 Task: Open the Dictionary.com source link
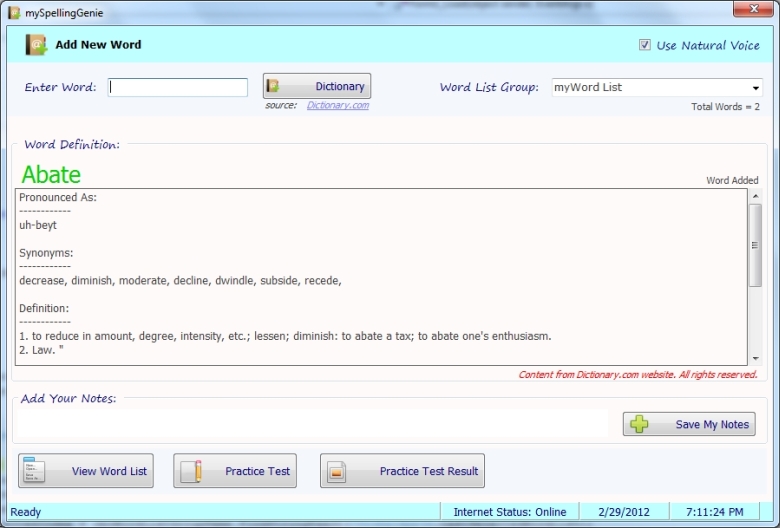click(x=338, y=106)
